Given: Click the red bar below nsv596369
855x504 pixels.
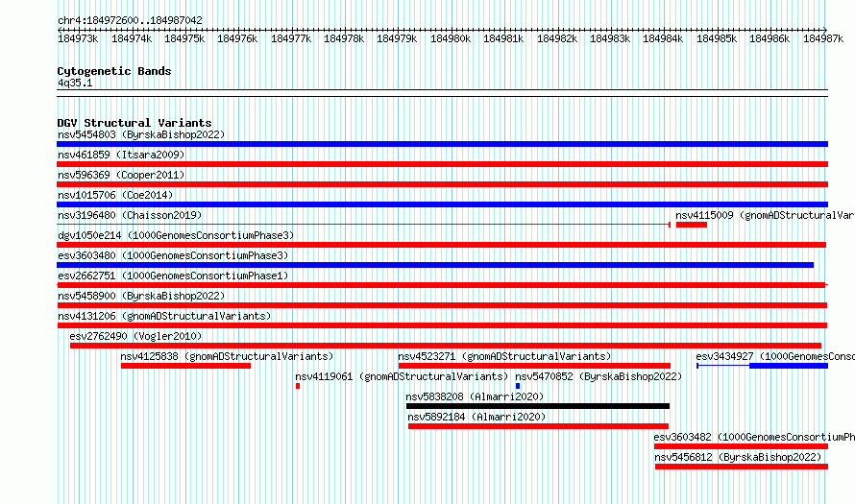Looking at the screenshot, I should click(x=442, y=184).
